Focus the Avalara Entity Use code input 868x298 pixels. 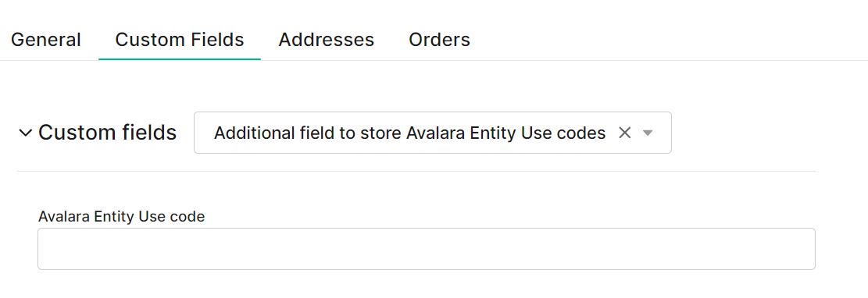[427, 249]
